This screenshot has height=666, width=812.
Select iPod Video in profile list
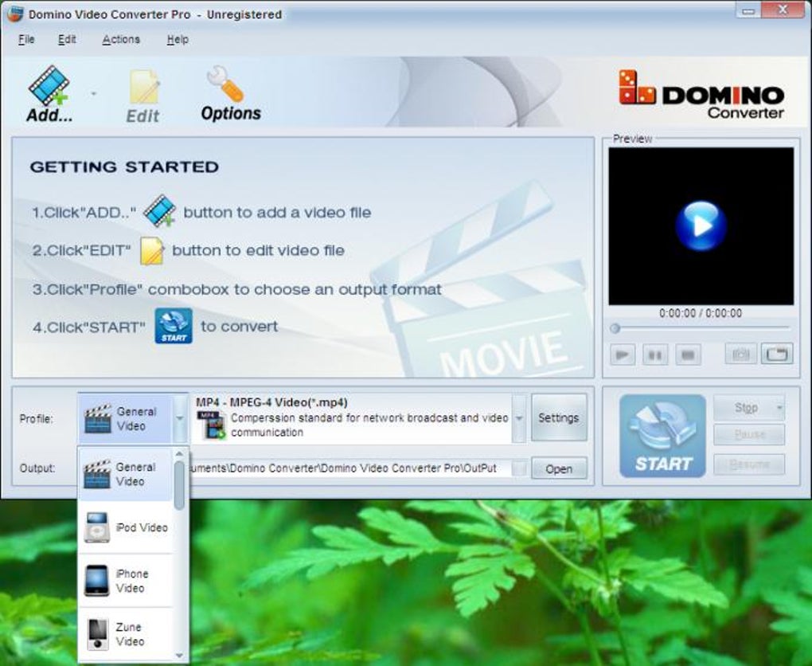point(125,527)
